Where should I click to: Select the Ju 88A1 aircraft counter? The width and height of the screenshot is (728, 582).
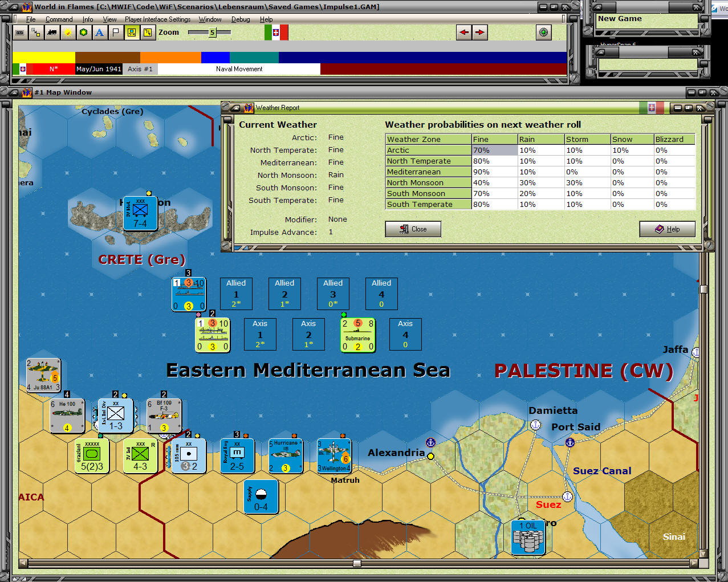(x=43, y=375)
